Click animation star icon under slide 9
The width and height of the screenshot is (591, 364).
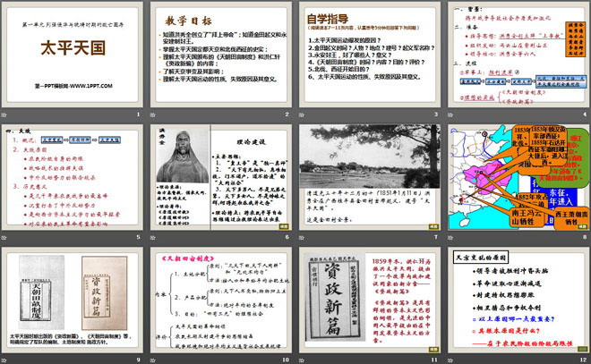click(x=4, y=360)
